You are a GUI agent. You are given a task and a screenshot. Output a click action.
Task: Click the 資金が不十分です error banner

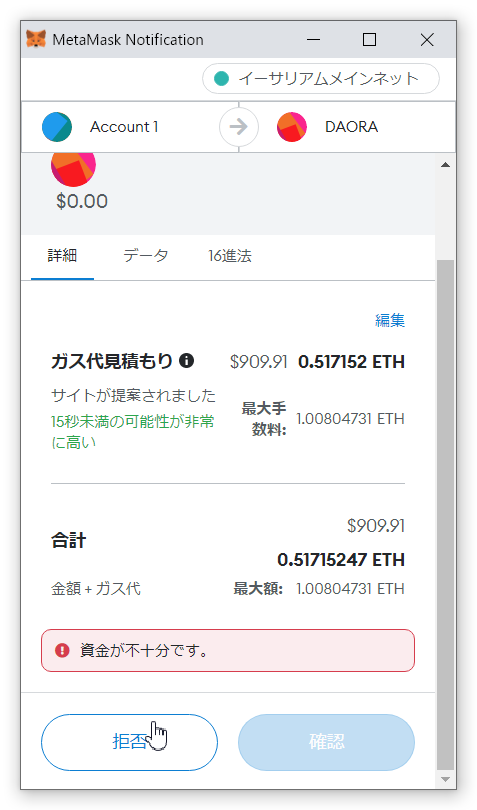228,650
